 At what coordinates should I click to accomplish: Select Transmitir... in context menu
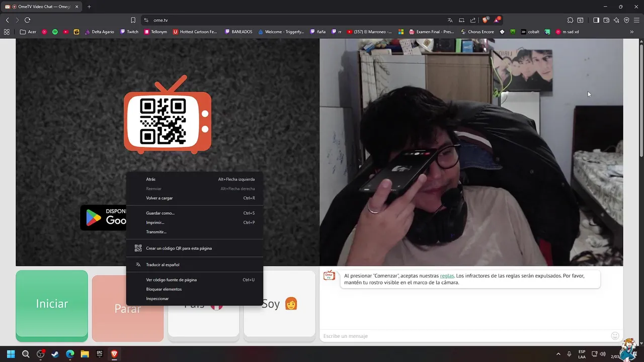pos(195,232)
